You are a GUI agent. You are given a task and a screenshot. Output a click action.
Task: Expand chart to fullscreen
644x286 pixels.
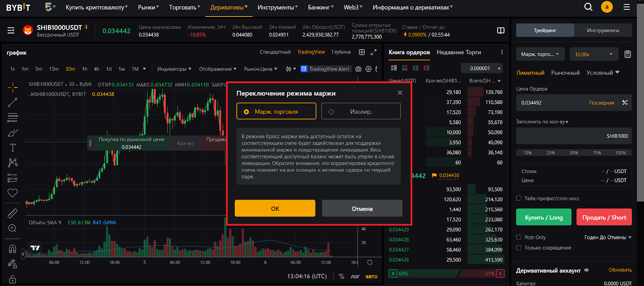click(x=374, y=52)
